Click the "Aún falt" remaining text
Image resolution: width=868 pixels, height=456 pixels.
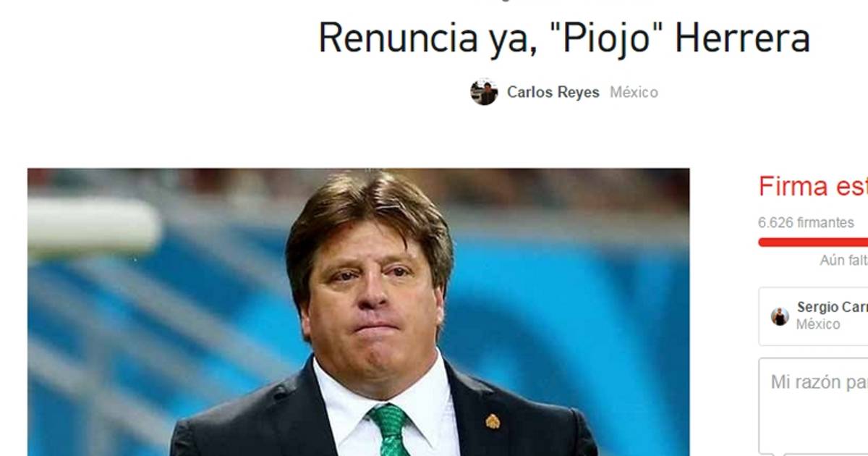click(843, 261)
